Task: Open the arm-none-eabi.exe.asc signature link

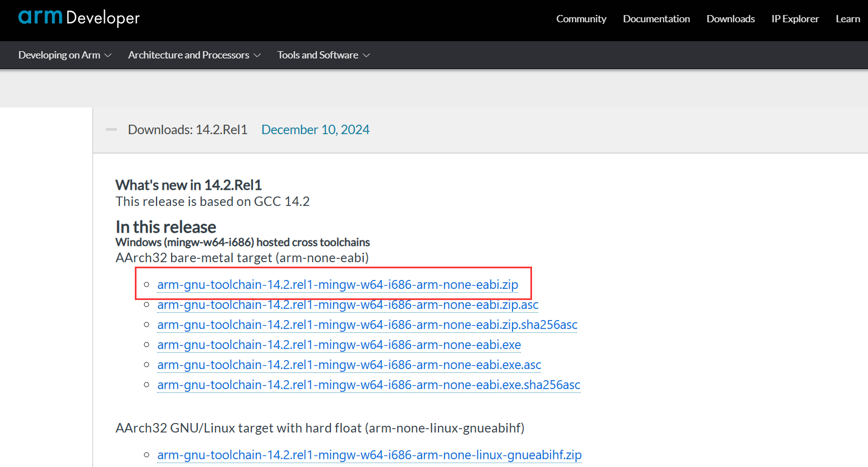Action: [349, 365]
